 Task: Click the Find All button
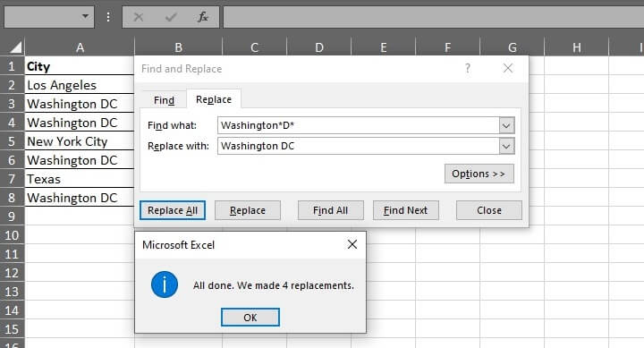coord(331,210)
